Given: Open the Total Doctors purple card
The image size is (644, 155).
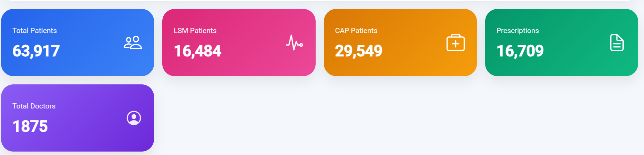Looking at the screenshot, I should [78, 118].
